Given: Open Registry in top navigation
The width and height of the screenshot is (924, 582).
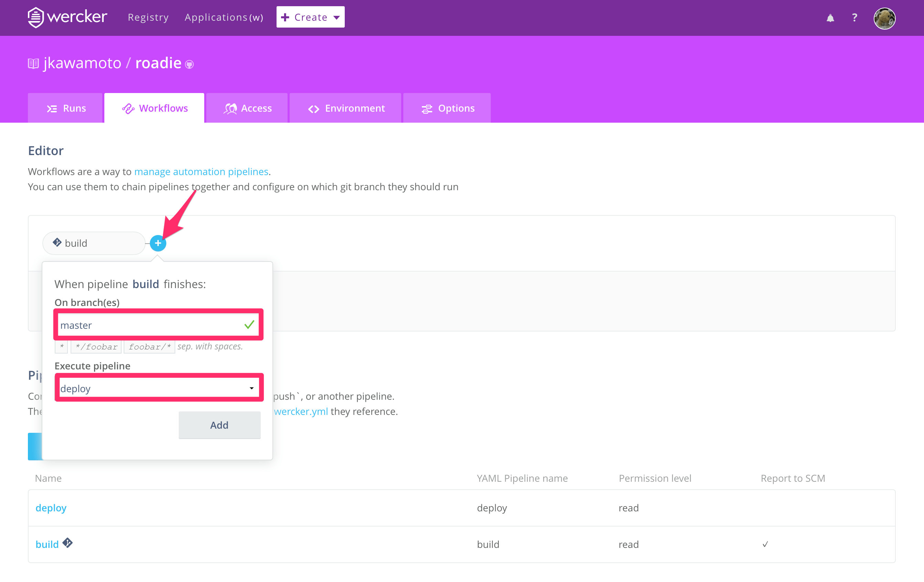Looking at the screenshot, I should pos(148,17).
